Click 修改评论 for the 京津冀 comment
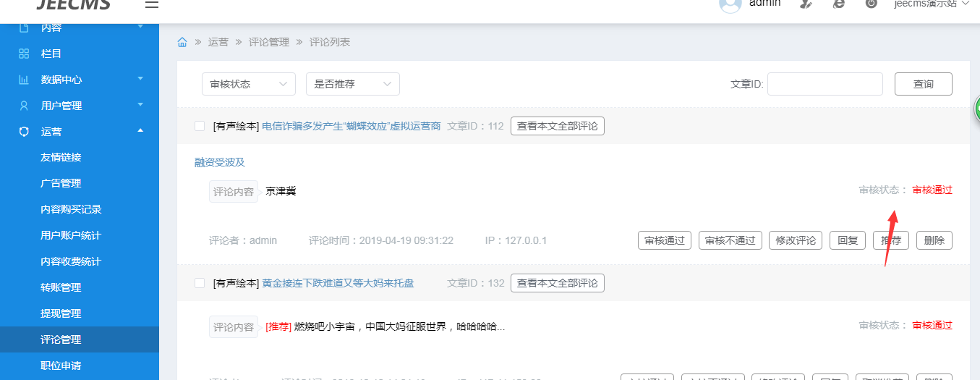The image size is (980, 380). [796, 240]
